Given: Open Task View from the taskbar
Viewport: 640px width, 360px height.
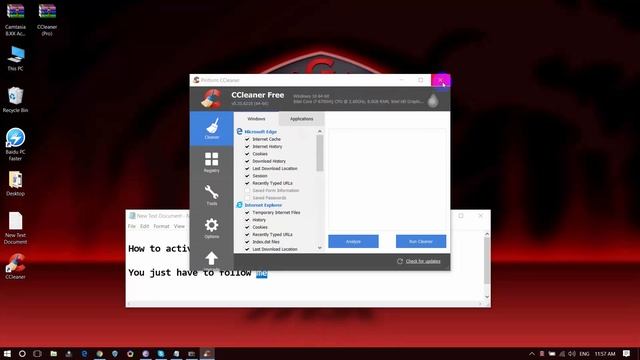Looking at the screenshot, I should click(38, 353).
